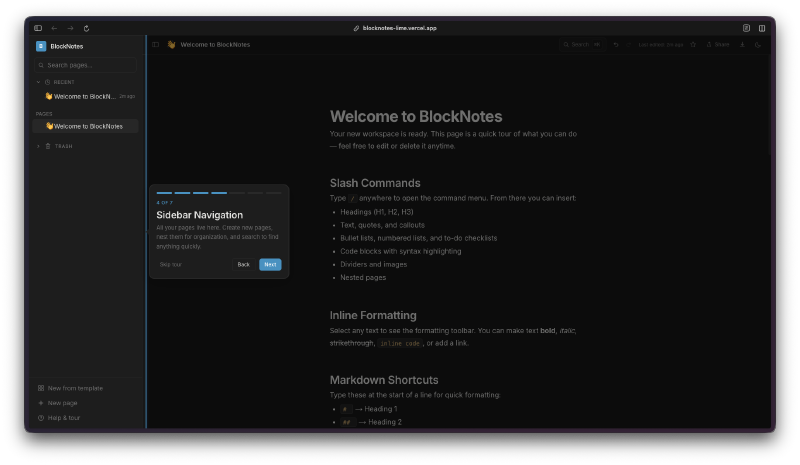Click the fourth tour progress segment
Image resolution: width=800 pixels, height=465 pixels.
[x=219, y=193]
